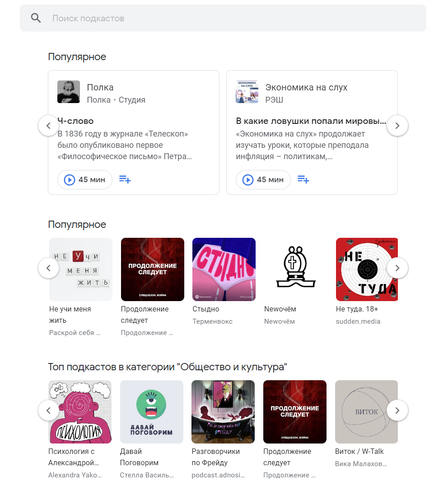Show next popular podcasts with right arrow

(397, 269)
